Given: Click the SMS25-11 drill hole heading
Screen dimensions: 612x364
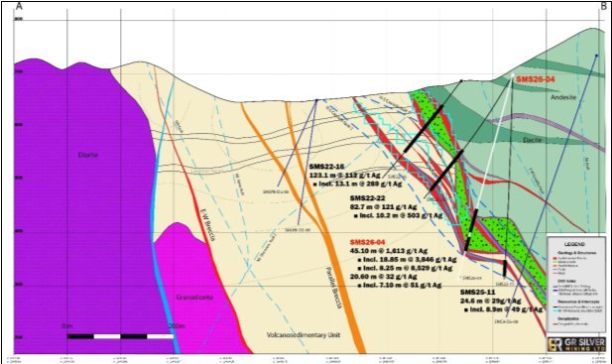Looking at the screenshot, I should [x=477, y=293].
